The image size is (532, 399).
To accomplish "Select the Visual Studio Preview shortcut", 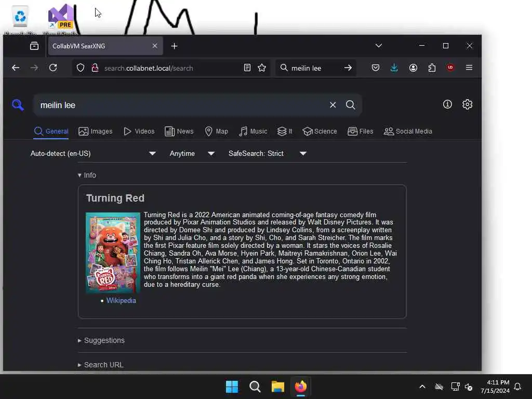I will click(60, 19).
